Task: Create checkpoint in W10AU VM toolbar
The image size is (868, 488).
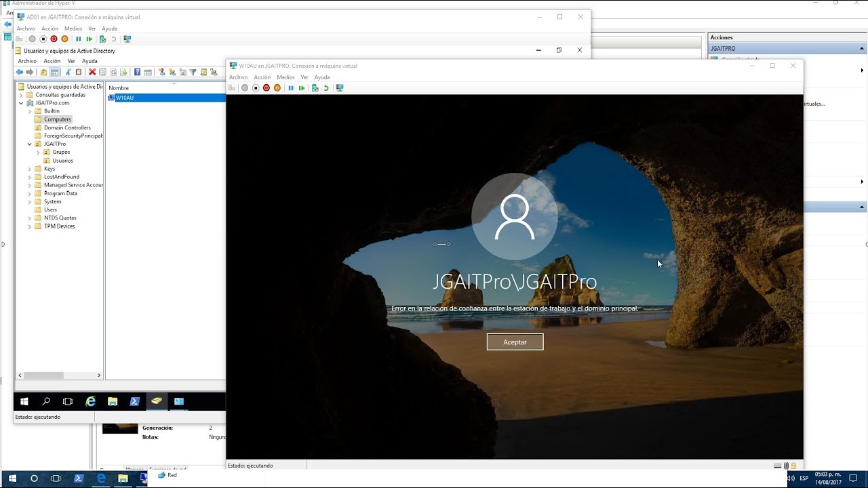Action: (x=315, y=88)
